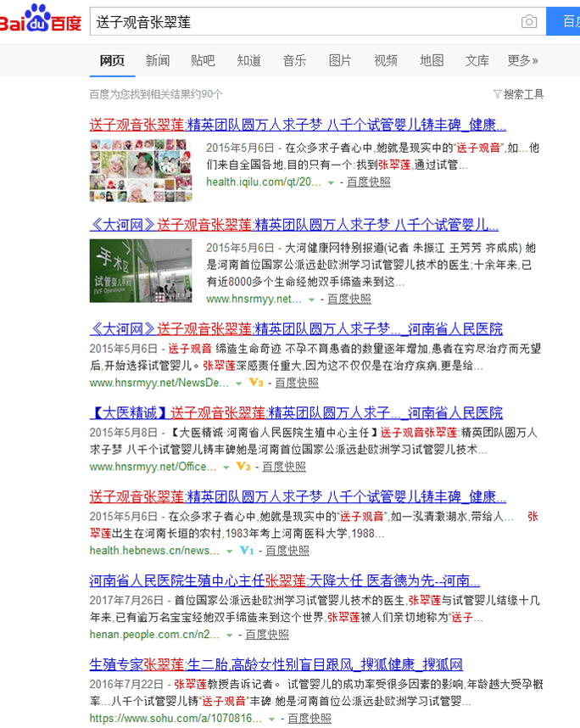580x728 pixels.
Task: Open 百度快照 for henan.people.com.cn result
Action: pos(267,634)
